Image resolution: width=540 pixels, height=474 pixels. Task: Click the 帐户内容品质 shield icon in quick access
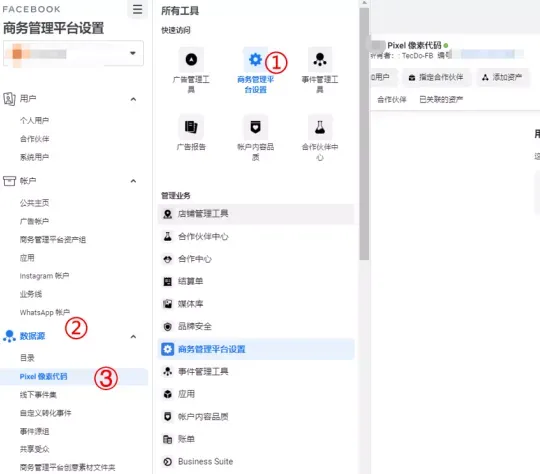(x=255, y=127)
